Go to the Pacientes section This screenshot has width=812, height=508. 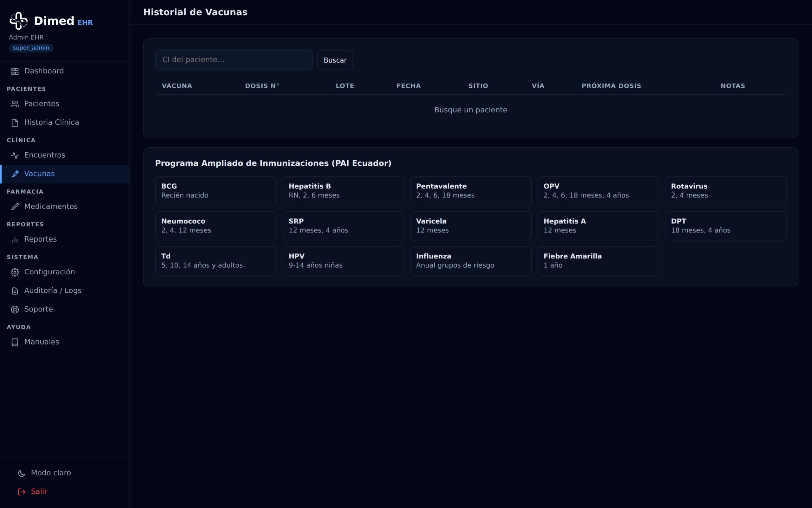(65, 104)
